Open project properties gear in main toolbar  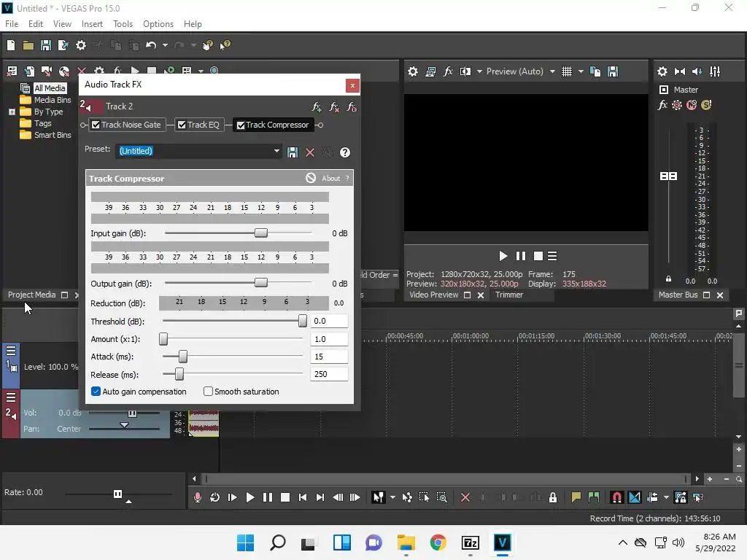[x=81, y=45]
